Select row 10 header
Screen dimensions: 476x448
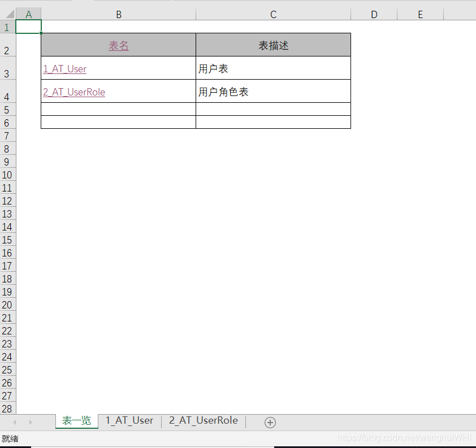point(7,175)
